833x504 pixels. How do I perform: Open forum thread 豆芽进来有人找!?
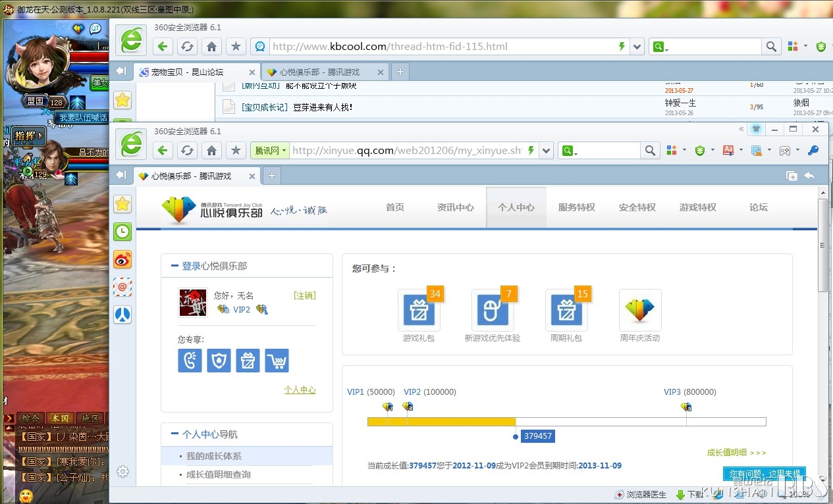(x=323, y=107)
